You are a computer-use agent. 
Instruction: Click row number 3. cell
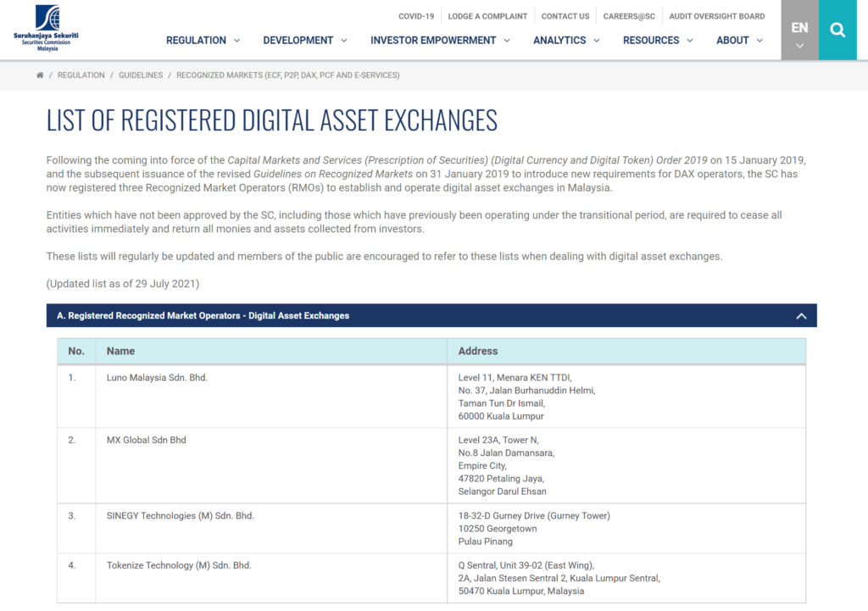pyautogui.click(x=76, y=529)
